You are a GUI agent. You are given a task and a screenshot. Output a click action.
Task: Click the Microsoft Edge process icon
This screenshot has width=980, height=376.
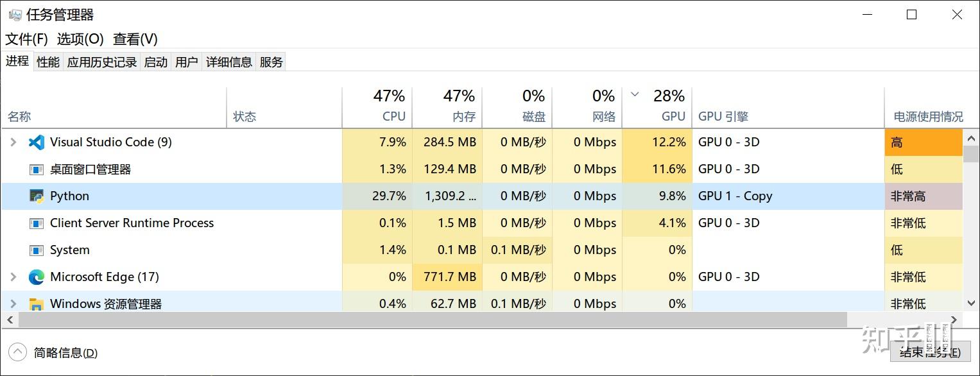tap(37, 277)
